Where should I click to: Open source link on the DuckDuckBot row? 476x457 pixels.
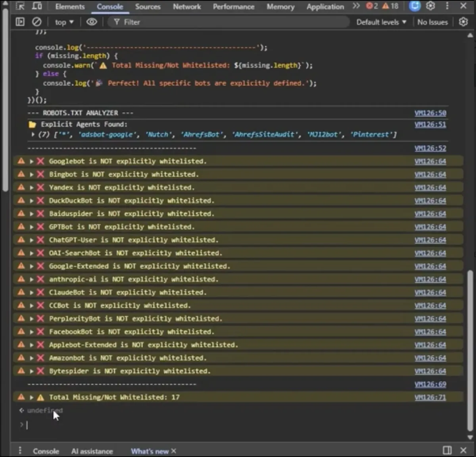coord(430,201)
